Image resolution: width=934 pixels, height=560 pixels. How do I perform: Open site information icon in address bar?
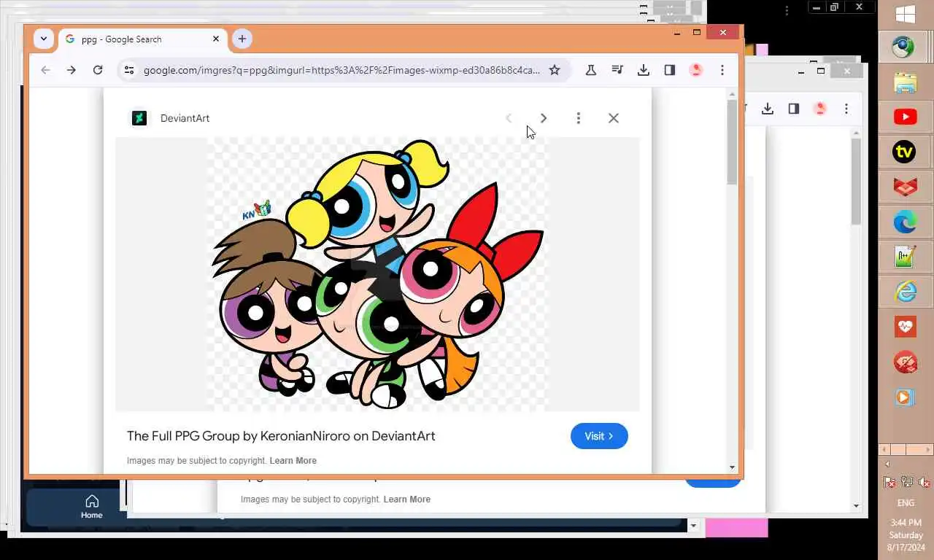[129, 70]
